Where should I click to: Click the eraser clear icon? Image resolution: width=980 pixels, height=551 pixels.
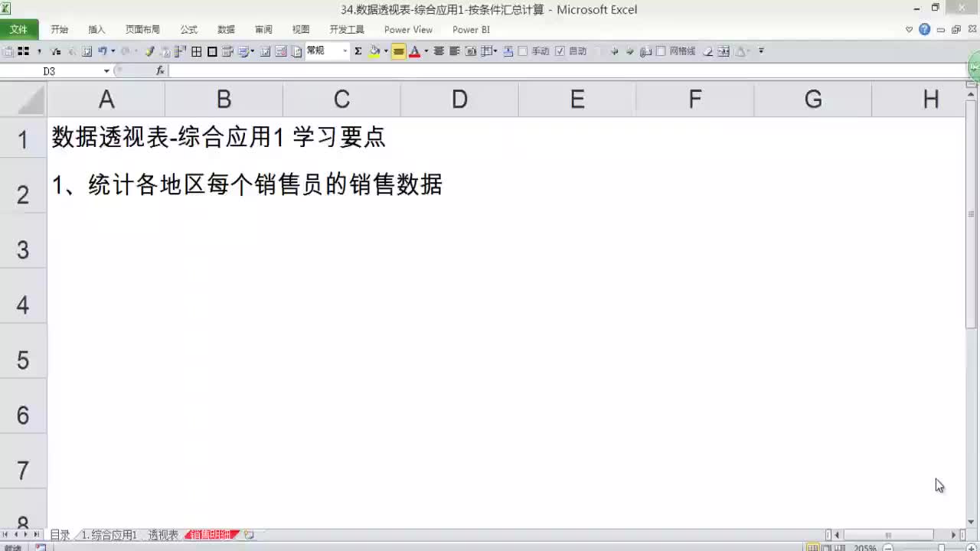click(707, 51)
